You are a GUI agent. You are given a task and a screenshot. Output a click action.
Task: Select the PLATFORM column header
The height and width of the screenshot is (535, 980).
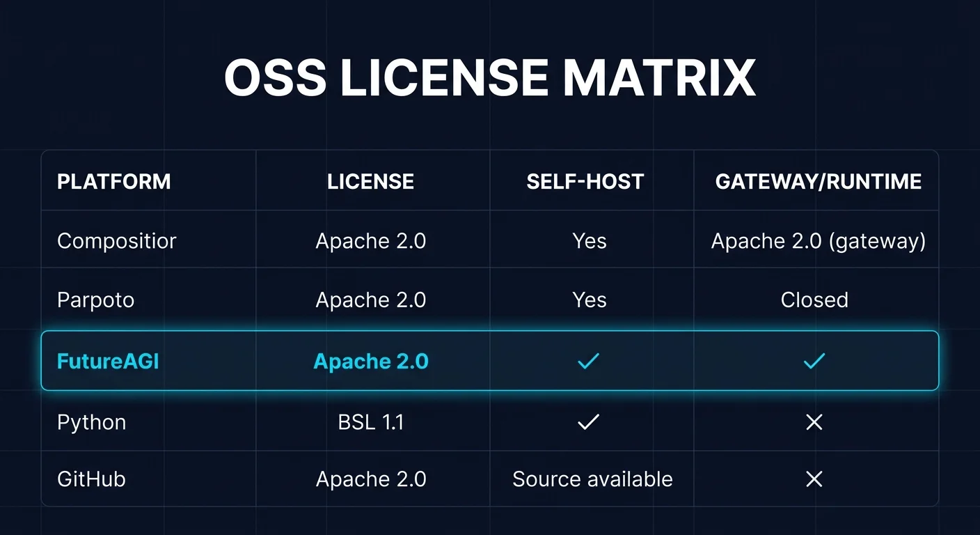coord(114,182)
